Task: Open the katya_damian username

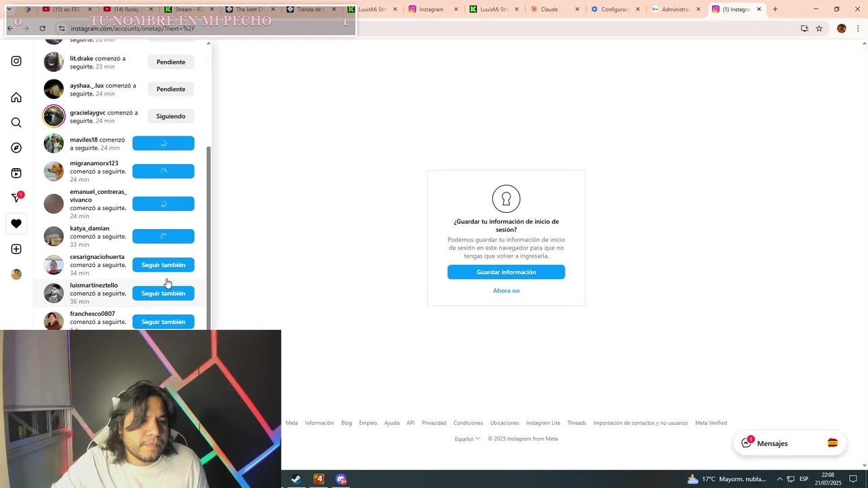Action: coord(90,228)
